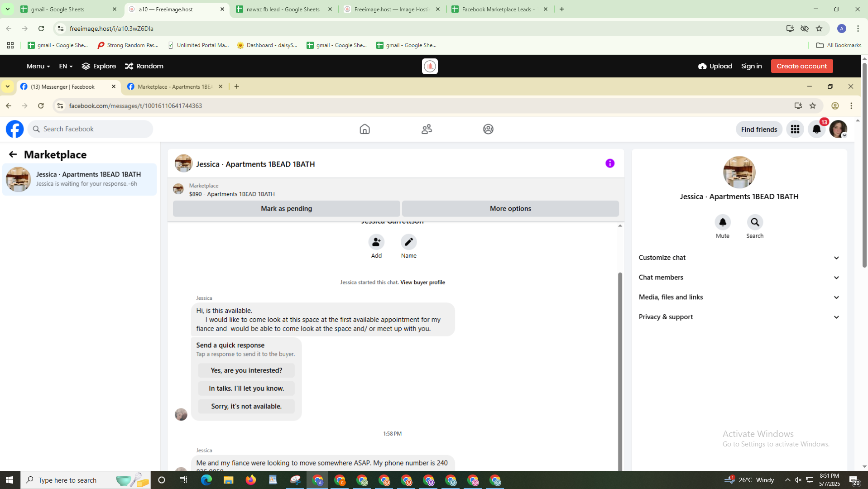Open the Chrome bookmarks apps grid
This screenshot has width=868, height=489.
coord(10,45)
